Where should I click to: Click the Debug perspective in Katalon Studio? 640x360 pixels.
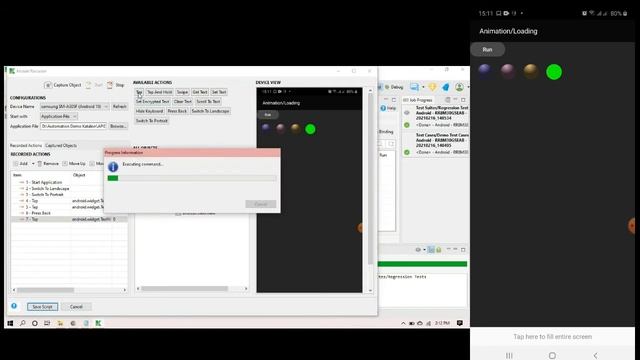pos(394,87)
